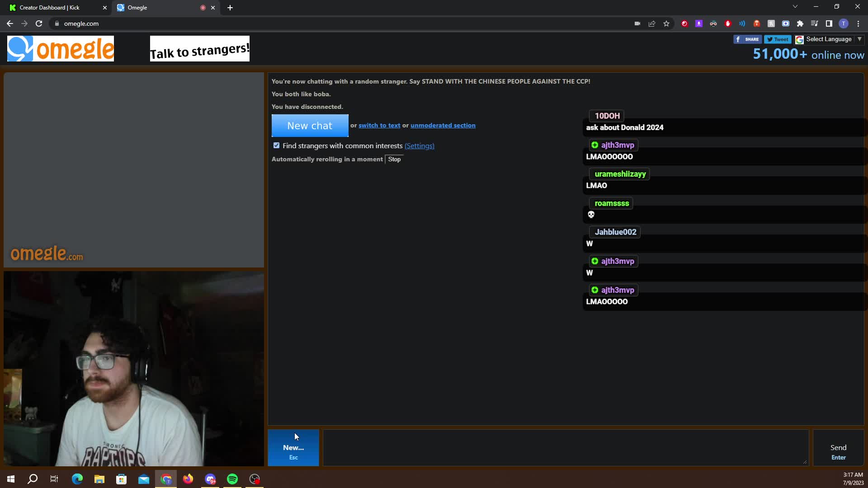The image size is (868, 488).
Task: Open the page share icon in address bar
Action: click(x=652, y=23)
